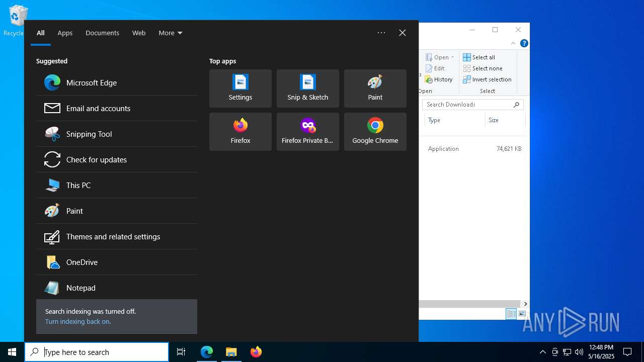Screen dimensions: 644x362
Task: Click Turn indexing back on link
Action: tap(78, 321)
